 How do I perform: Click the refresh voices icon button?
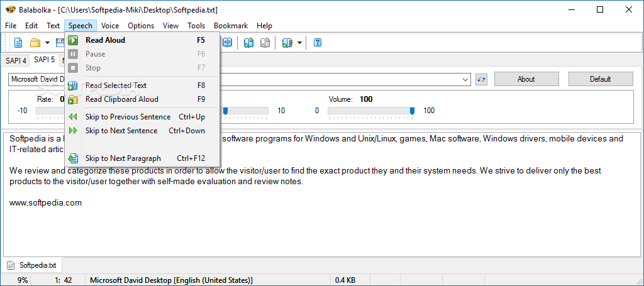tap(481, 79)
